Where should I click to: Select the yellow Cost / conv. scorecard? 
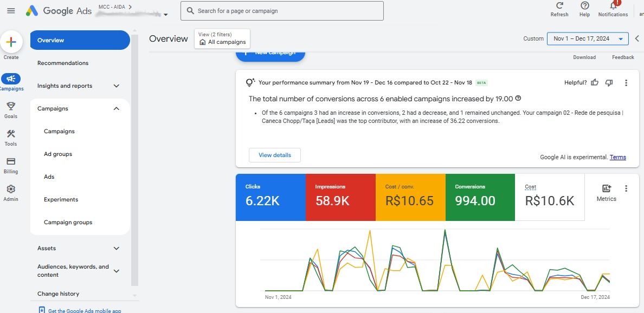410,197
